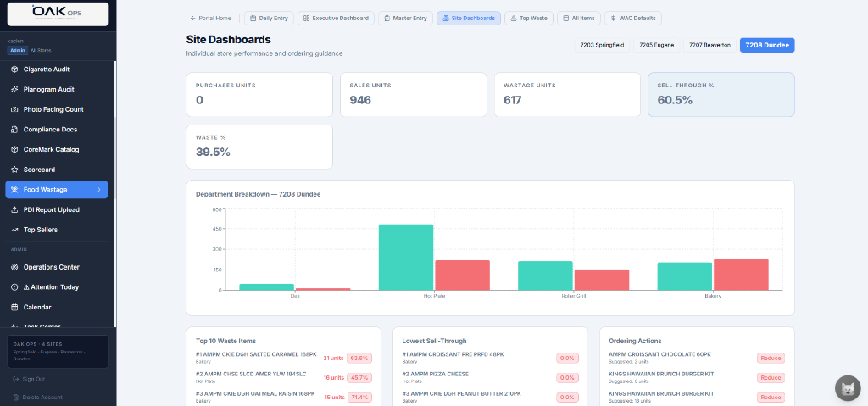Click the PDI Report Upload icon

point(15,210)
